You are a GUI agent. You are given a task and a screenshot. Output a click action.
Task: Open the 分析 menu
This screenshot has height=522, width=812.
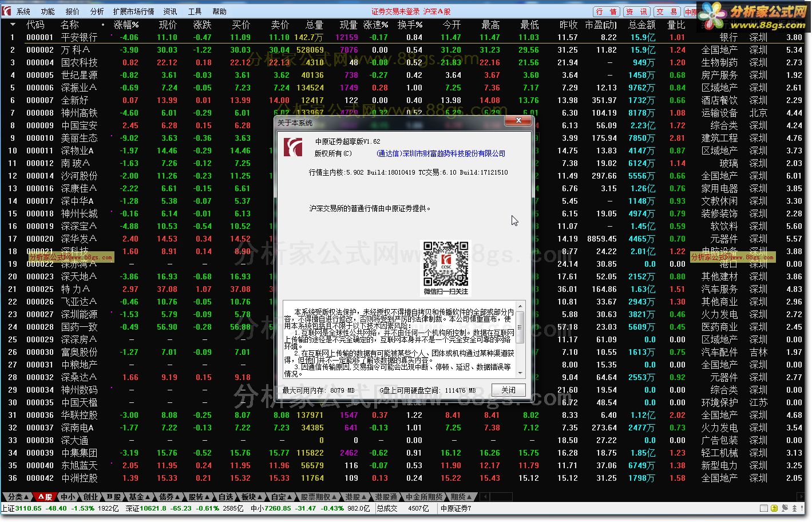pos(97,11)
